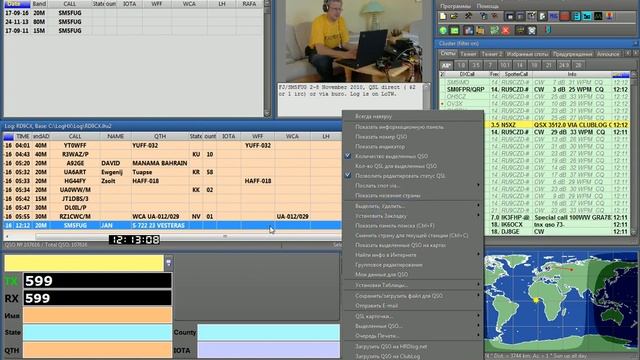Expand 'Выделенные QSO...' submenu
Image resolution: width=640 pixels, height=360 pixels.
(x=412, y=326)
